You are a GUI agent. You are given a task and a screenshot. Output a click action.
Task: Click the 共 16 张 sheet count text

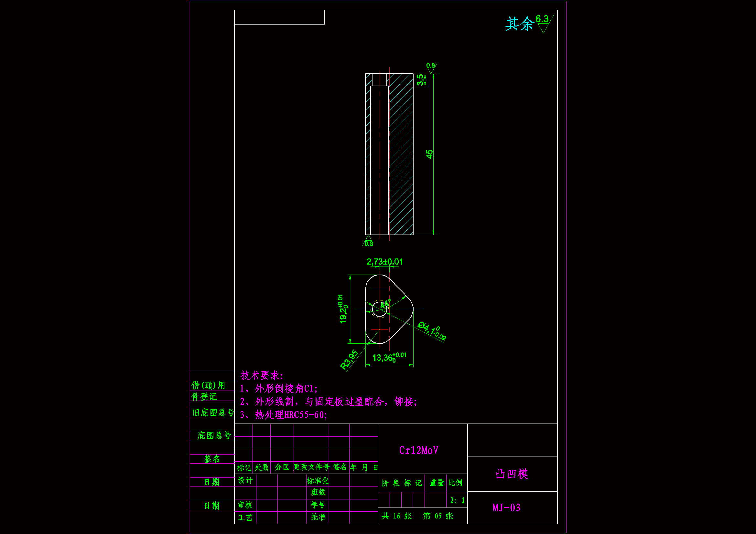(x=396, y=516)
